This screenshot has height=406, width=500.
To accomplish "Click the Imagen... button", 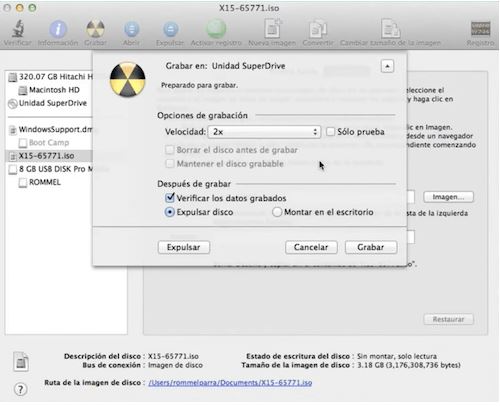I will [x=448, y=197].
